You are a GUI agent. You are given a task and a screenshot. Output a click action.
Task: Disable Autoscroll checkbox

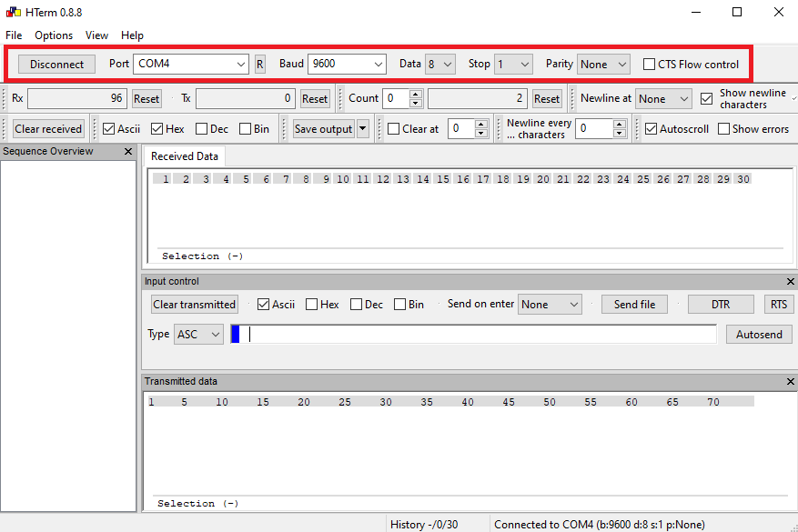(x=651, y=129)
